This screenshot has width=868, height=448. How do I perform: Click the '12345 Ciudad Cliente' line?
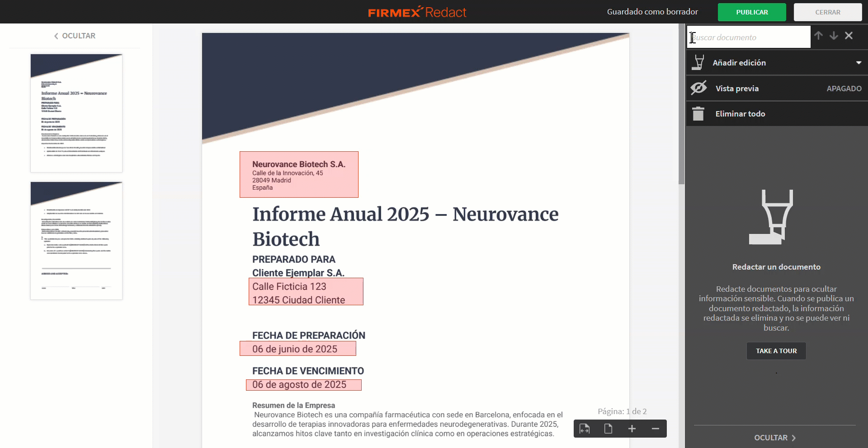pos(298,300)
